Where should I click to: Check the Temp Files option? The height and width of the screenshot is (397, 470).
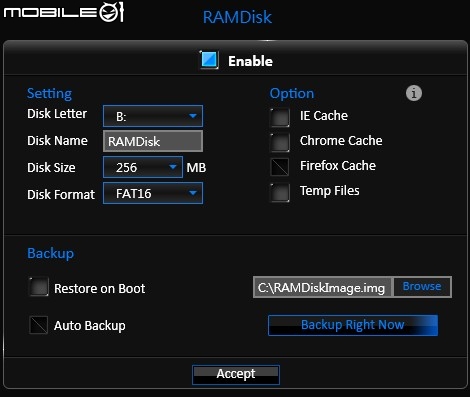280,192
